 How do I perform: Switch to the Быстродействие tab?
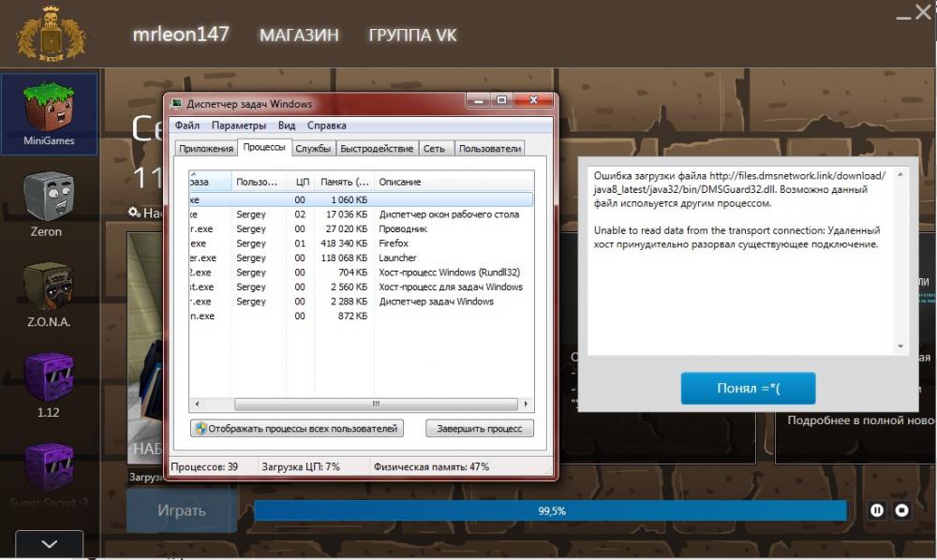coord(377,149)
